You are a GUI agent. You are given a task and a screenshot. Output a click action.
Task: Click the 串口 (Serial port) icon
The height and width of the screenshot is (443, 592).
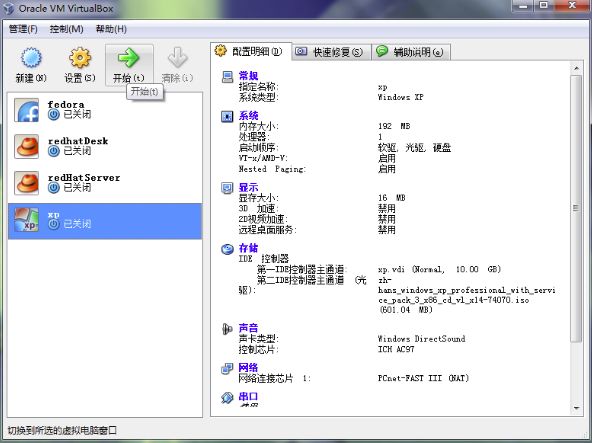(227, 397)
